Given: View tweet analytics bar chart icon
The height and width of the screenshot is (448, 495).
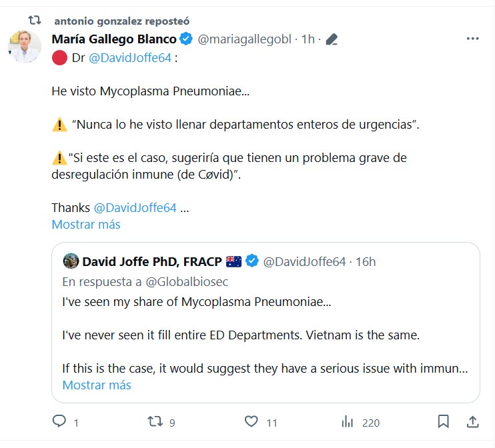Looking at the screenshot, I should pyautogui.click(x=348, y=421).
